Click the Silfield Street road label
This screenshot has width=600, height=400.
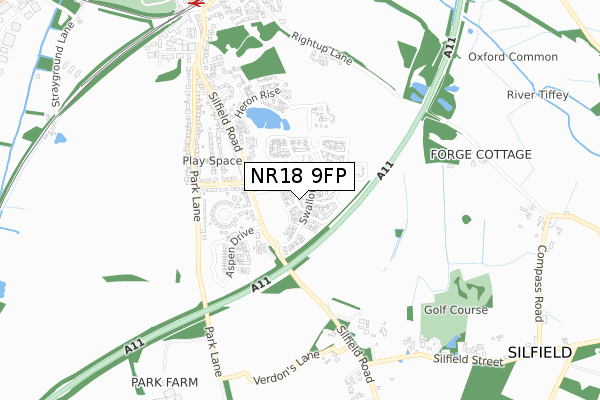pos(468,360)
